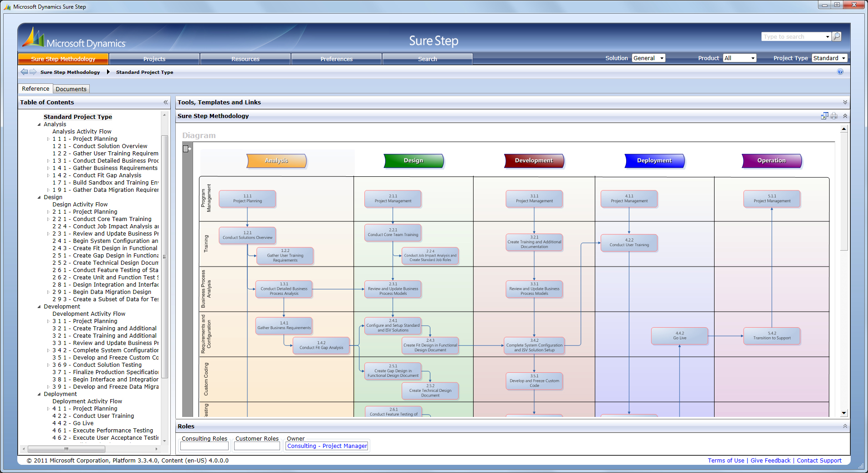
Task: Select Analysis Activity Flow in tree
Action: [x=82, y=132]
